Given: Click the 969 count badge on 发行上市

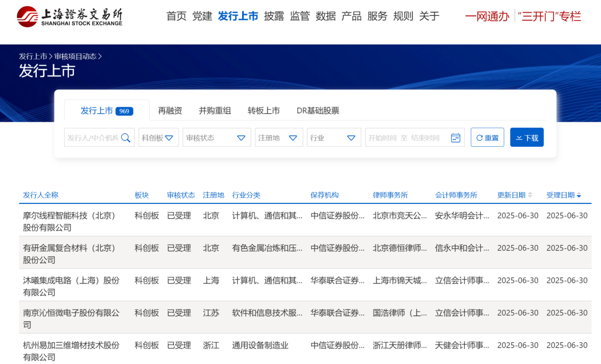Looking at the screenshot, I should pos(125,111).
